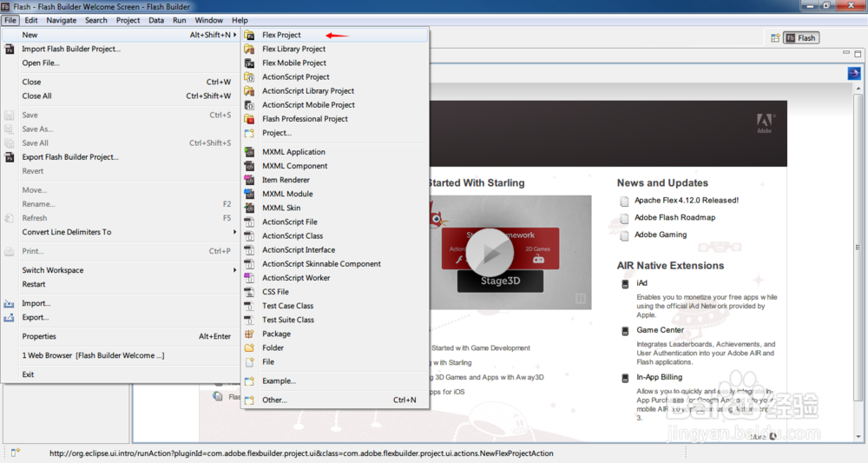
Task: Click the ActionScript Mobile Project icon
Action: point(250,104)
